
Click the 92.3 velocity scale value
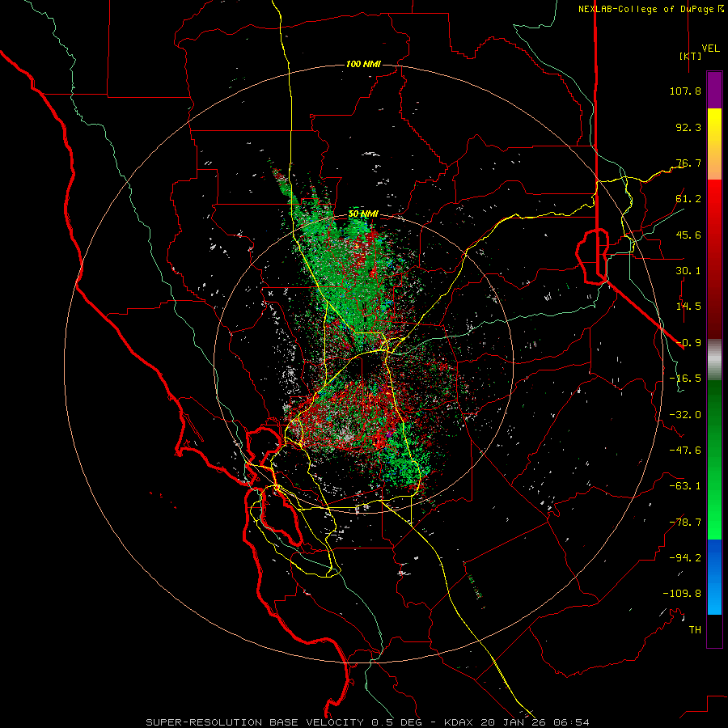pyautogui.click(x=688, y=127)
